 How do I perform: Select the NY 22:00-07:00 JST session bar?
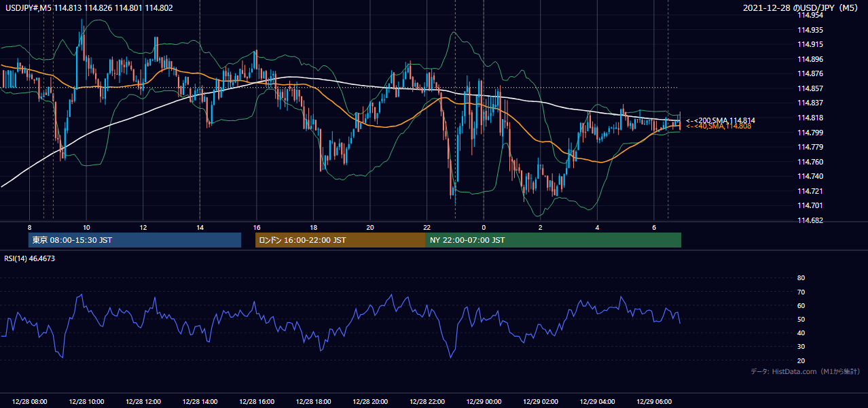click(554, 240)
